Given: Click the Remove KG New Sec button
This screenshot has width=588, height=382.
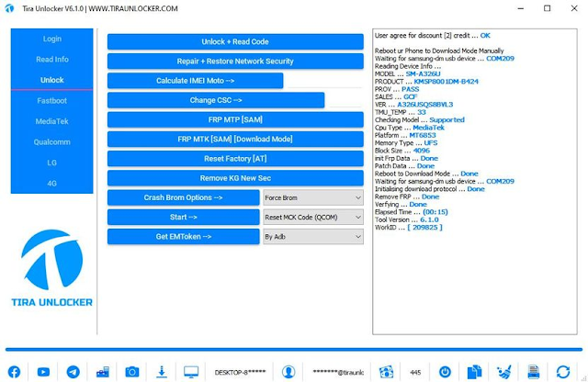Looking at the screenshot, I should (235, 178).
